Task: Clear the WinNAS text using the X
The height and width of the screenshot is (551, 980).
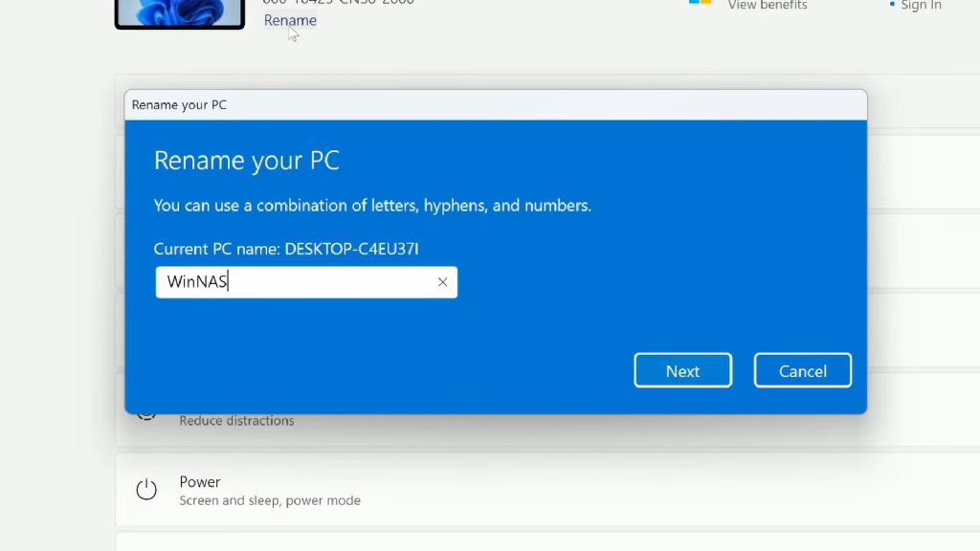Action: click(x=442, y=281)
